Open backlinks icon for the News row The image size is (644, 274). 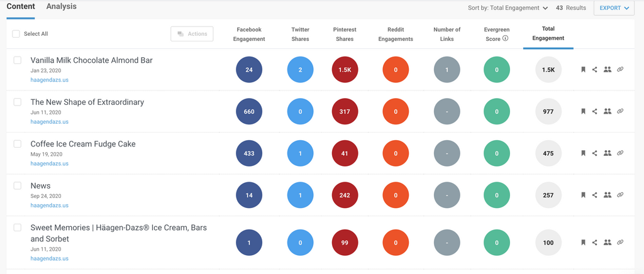tap(620, 195)
